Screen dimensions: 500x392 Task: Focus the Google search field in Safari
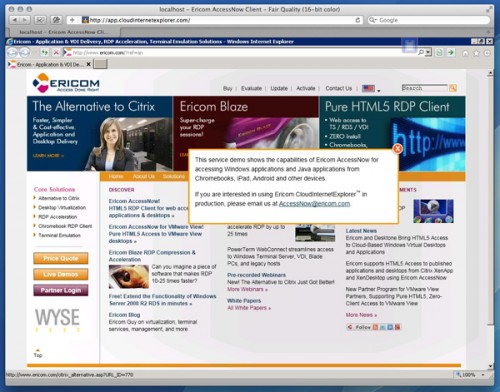coord(429,20)
